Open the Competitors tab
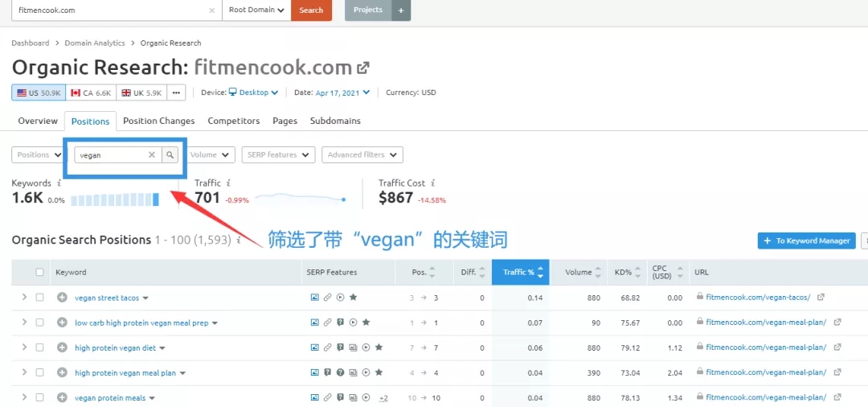The image size is (868, 407). 233,121
